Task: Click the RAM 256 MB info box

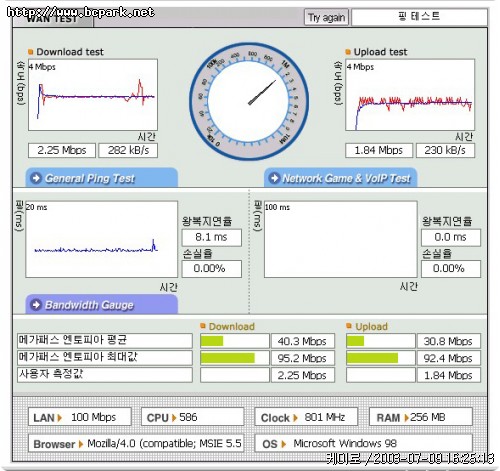Action: pyautogui.click(x=421, y=417)
